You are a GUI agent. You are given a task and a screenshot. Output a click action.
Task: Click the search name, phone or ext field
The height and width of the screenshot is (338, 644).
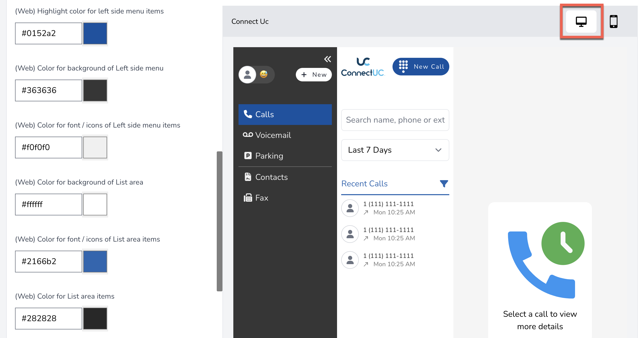point(395,120)
